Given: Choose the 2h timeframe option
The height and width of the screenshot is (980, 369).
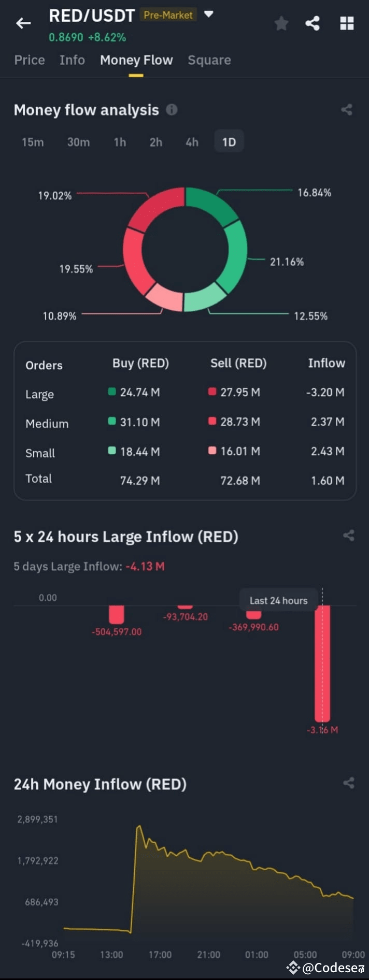Looking at the screenshot, I should (155, 142).
